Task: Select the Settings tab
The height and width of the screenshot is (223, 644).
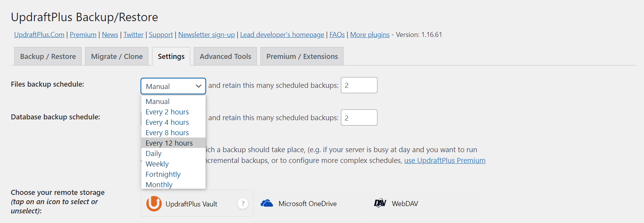Action: pos(171,56)
